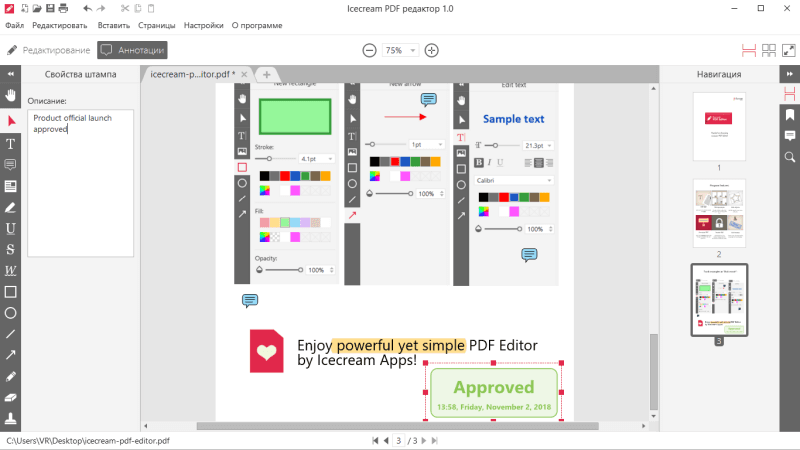The image size is (800, 450).
Task: Open page 2 thumbnail
Action: click(x=719, y=213)
